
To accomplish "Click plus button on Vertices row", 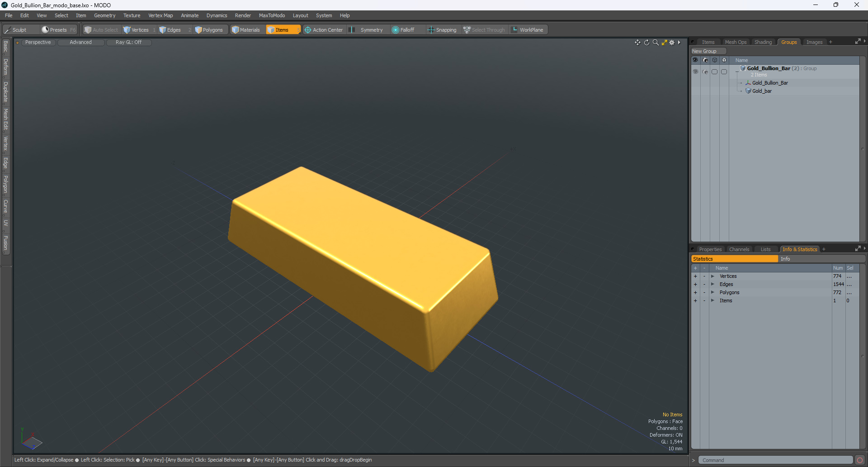I will point(695,276).
